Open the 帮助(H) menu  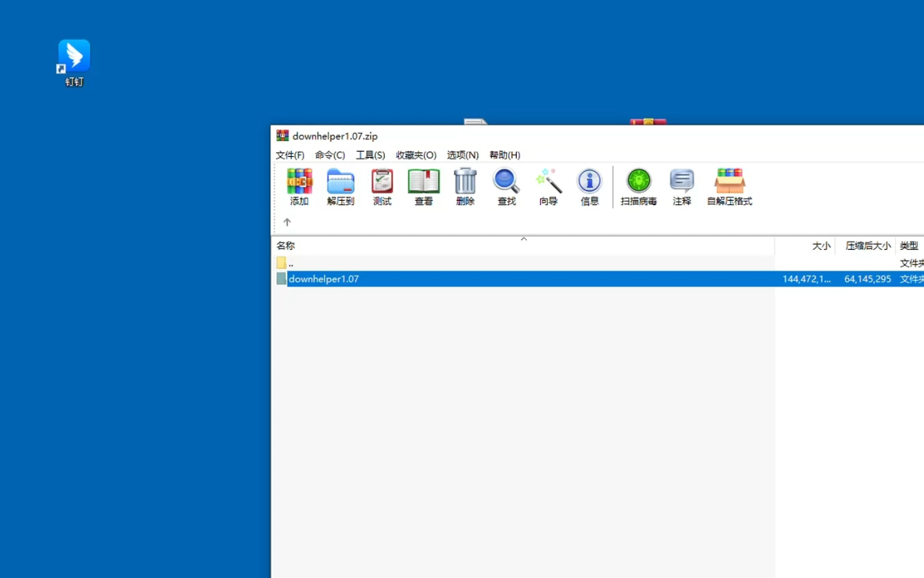click(505, 155)
